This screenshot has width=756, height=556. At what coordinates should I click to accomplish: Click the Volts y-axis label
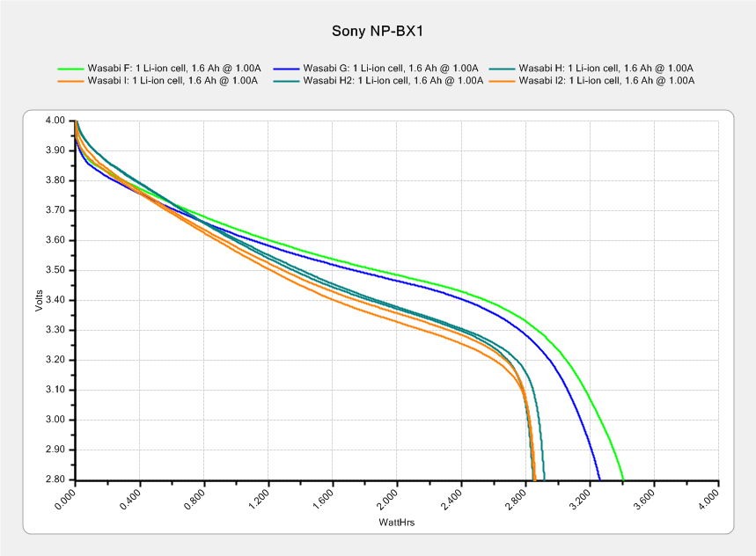(x=38, y=299)
